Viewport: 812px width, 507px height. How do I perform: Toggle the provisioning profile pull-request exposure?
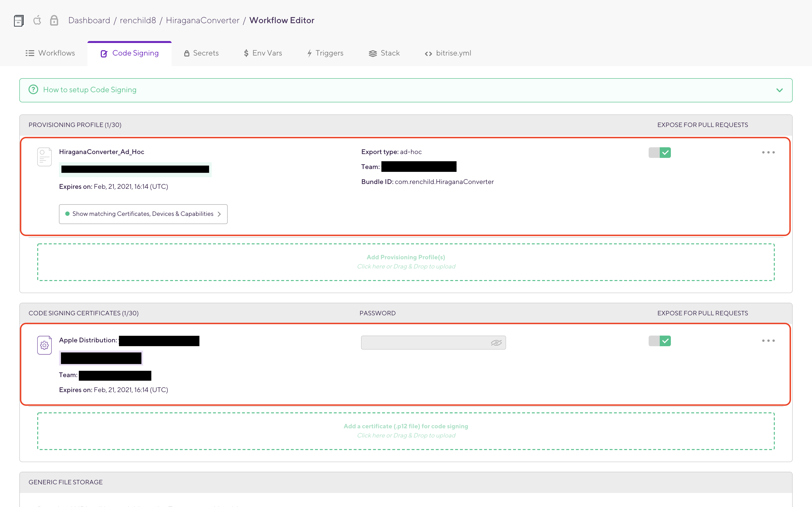pos(659,153)
